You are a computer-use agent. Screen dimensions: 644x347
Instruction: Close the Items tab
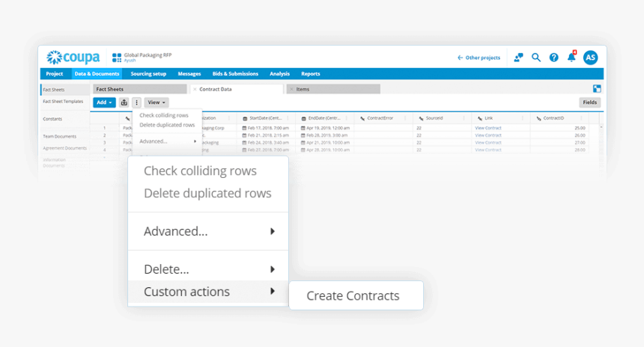(291, 89)
